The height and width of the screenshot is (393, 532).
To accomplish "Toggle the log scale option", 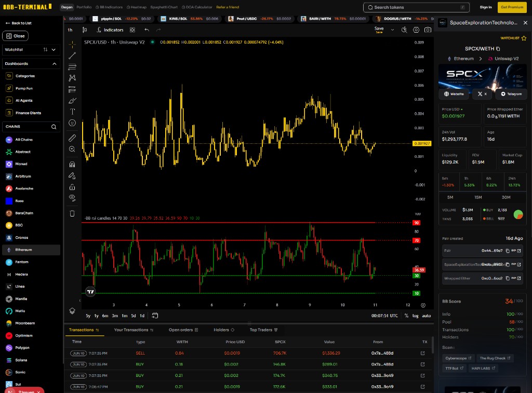I will tap(415, 316).
